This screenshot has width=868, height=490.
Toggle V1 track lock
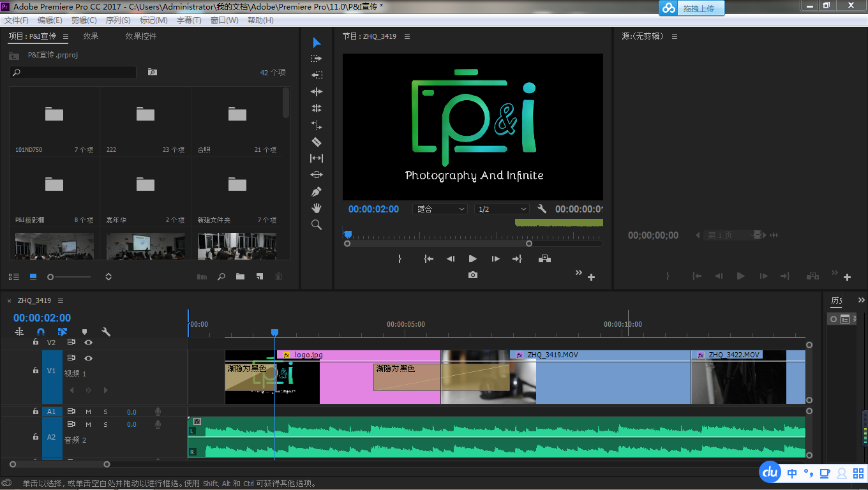pyautogui.click(x=36, y=371)
